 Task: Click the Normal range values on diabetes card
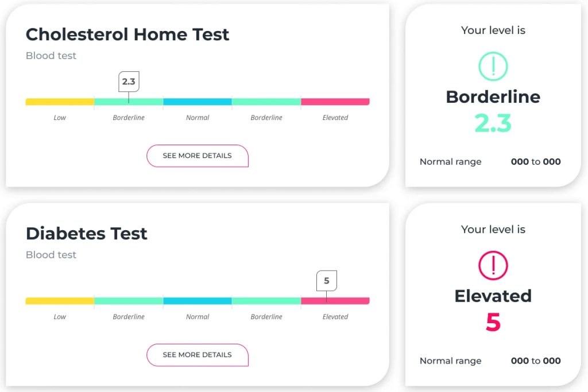click(x=535, y=360)
